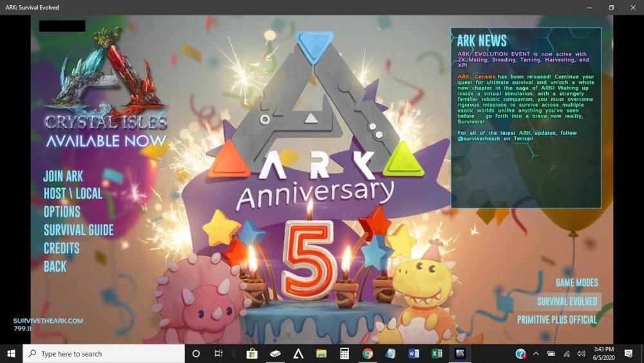The image size is (644, 363).
Task: Restore down the ARK window
Action: point(612,7)
